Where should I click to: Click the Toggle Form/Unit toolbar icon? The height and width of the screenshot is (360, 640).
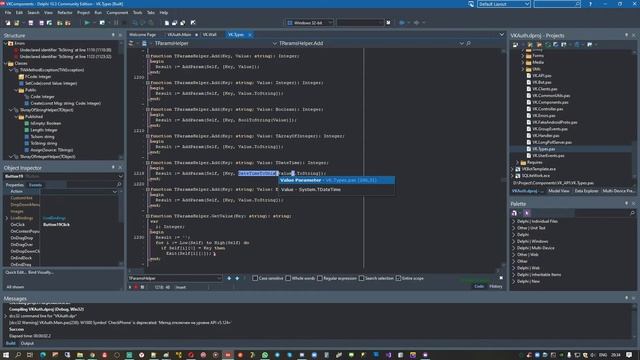[x=182, y=23]
